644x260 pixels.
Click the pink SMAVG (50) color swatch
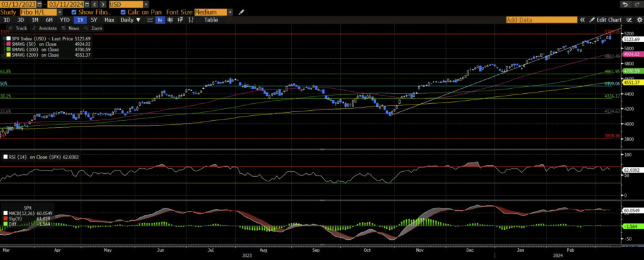click(6, 45)
